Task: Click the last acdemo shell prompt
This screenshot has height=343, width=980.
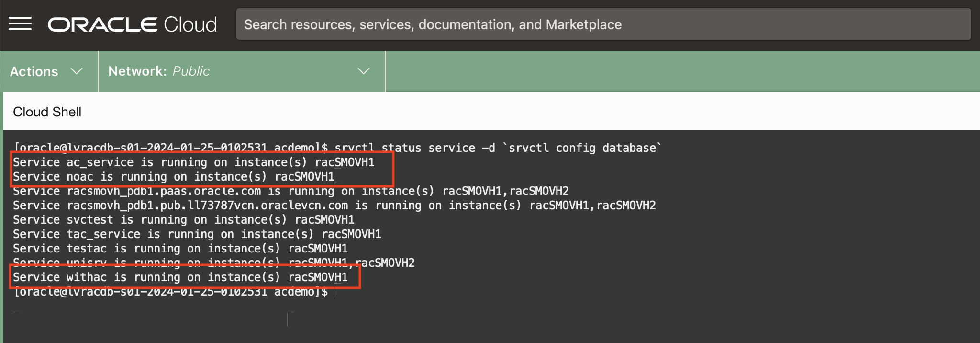Action: 171,292
